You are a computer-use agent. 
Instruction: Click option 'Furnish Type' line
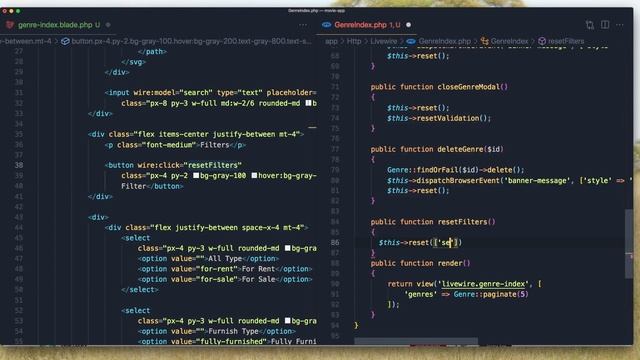(x=217, y=331)
